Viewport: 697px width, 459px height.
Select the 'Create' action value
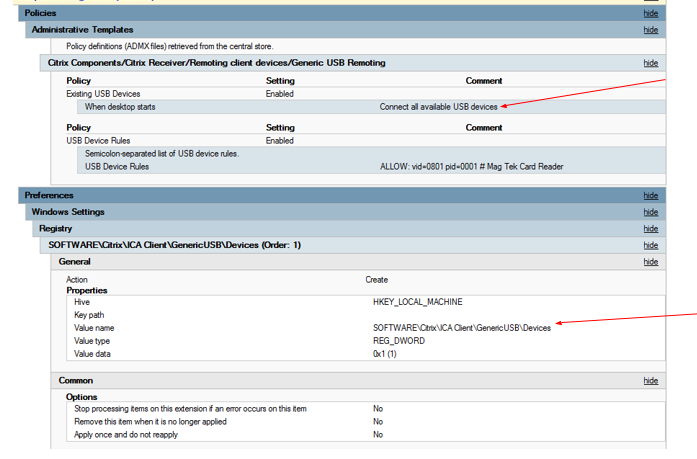pyautogui.click(x=377, y=280)
